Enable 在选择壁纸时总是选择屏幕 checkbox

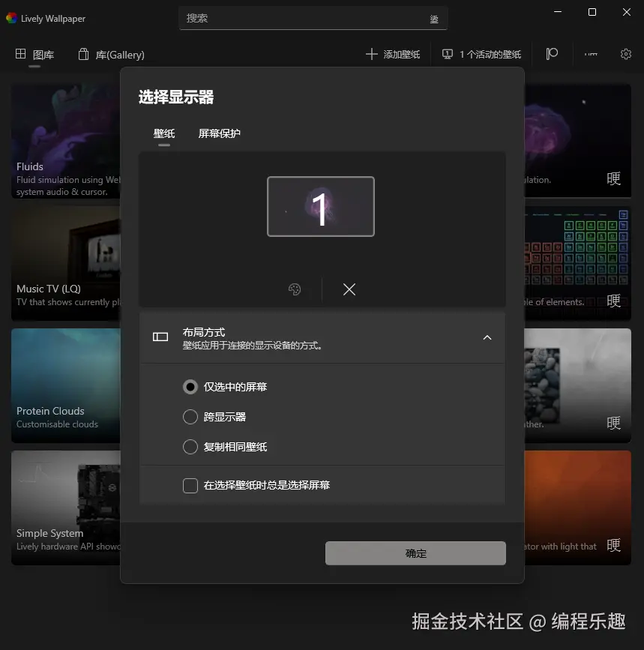coord(190,485)
